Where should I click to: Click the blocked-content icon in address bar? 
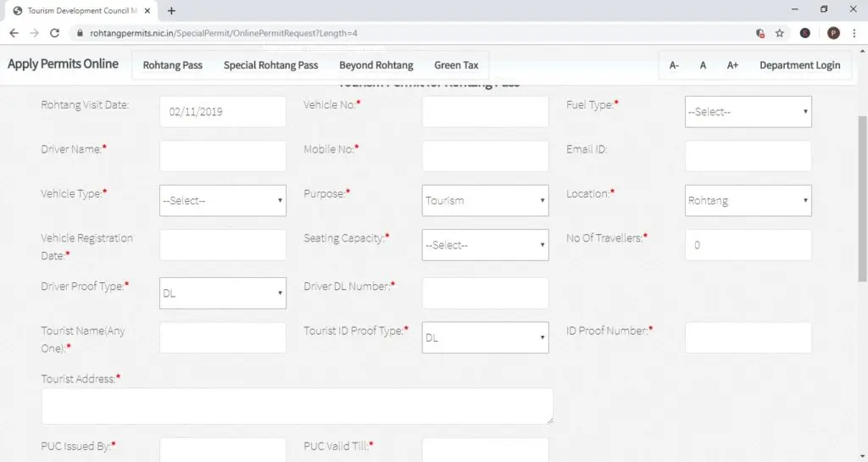pos(760,33)
